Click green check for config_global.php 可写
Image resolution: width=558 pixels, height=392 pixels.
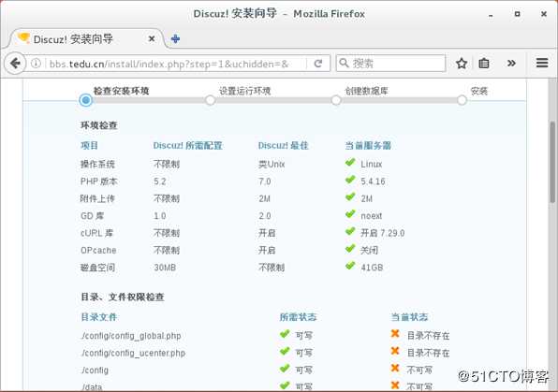coord(285,334)
